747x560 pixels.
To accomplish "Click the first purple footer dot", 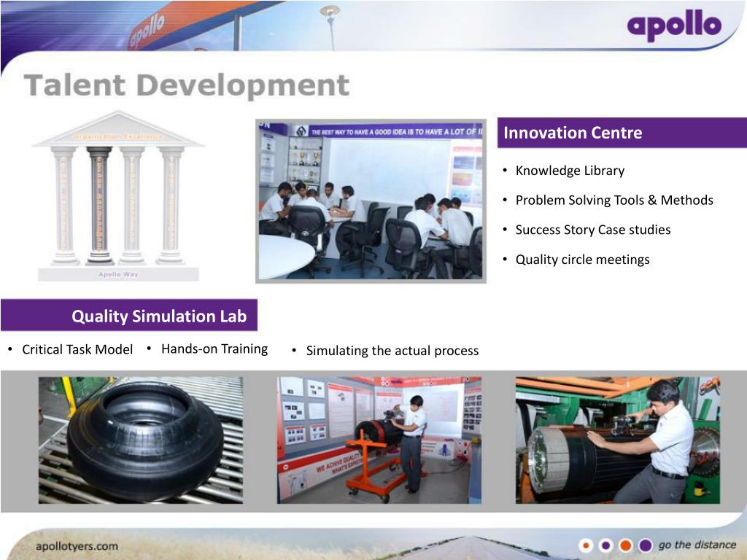I will (606, 544).
